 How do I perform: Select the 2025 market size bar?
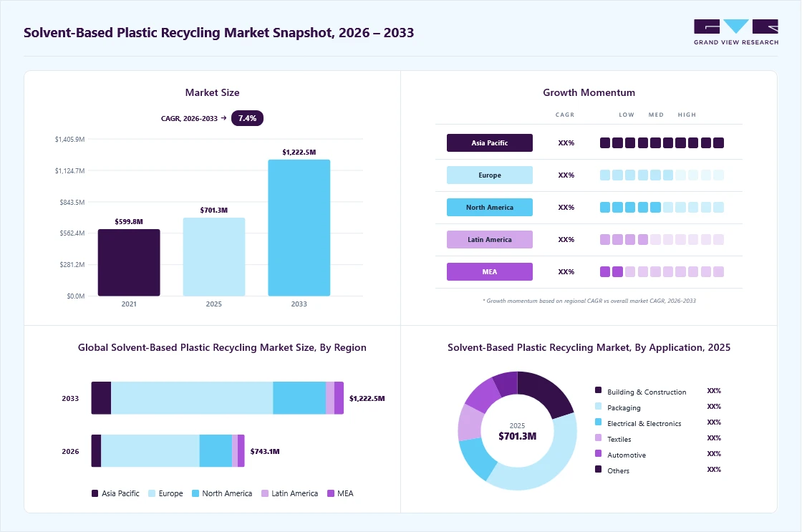tap(214, 257)
